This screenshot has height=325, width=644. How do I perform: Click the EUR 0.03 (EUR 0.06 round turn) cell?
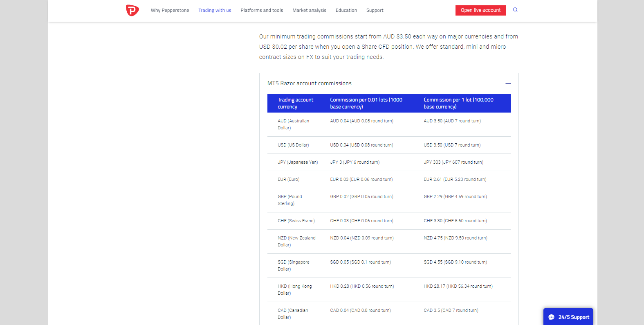point(361,179)
